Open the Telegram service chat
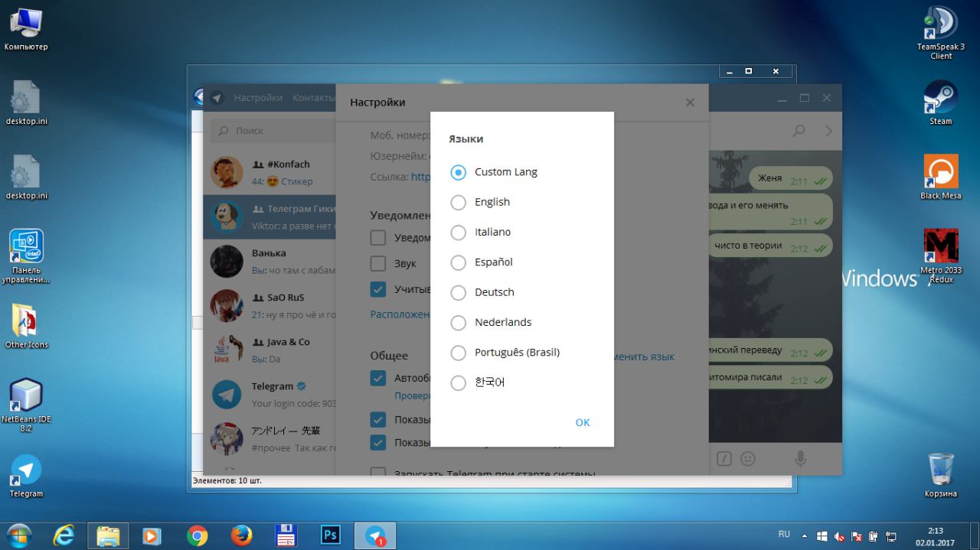 269,395
